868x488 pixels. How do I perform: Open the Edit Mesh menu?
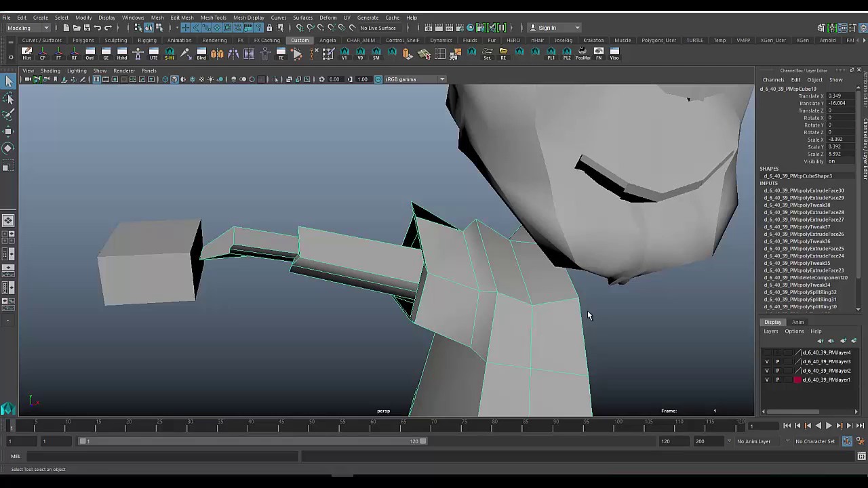click(182, 18)
